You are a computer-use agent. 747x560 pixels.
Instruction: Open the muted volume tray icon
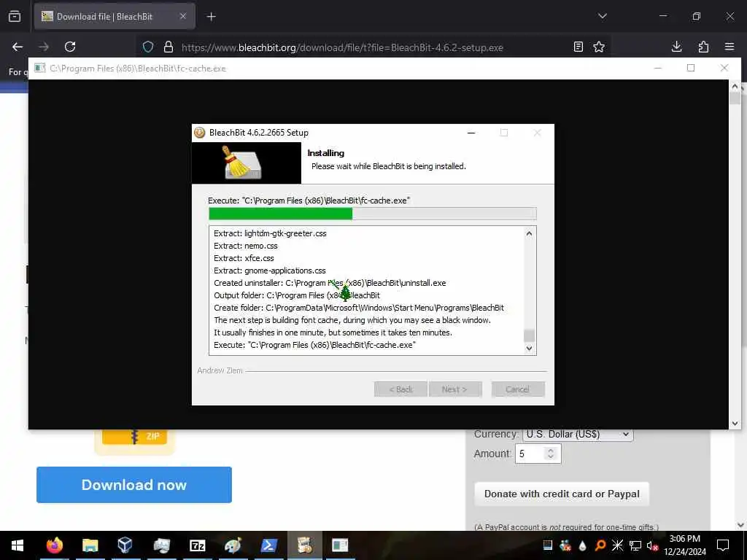[652, 545]
